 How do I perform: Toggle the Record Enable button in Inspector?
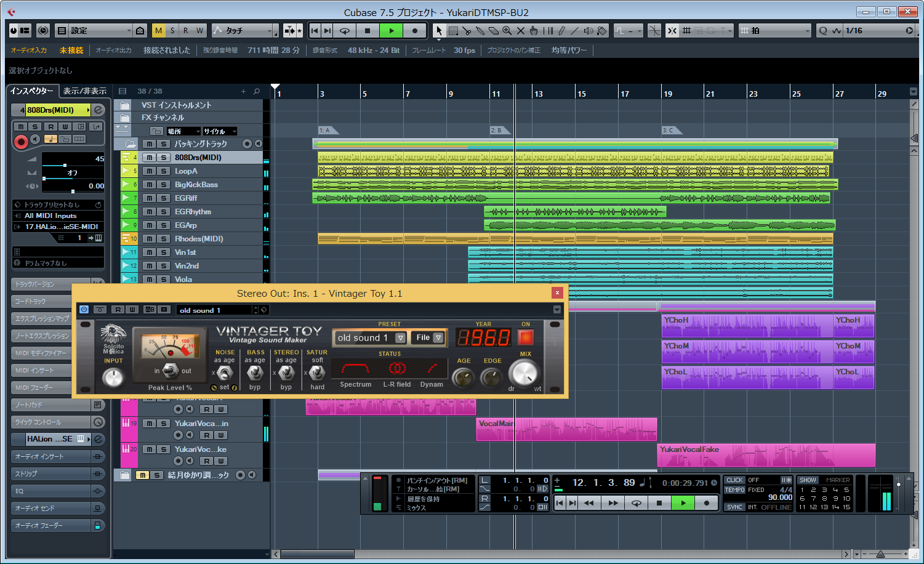pos(21,142)
